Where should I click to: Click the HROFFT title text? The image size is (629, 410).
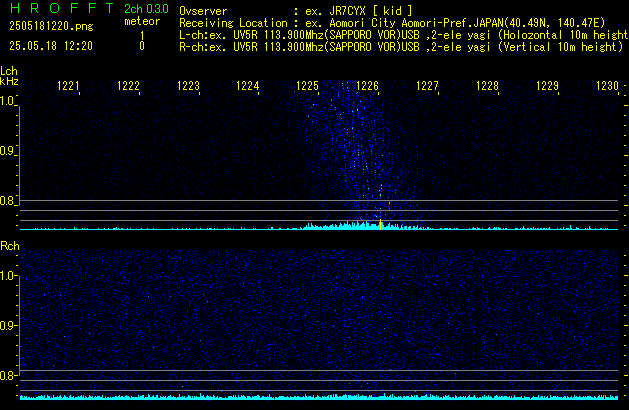click(x=62, y=8)
